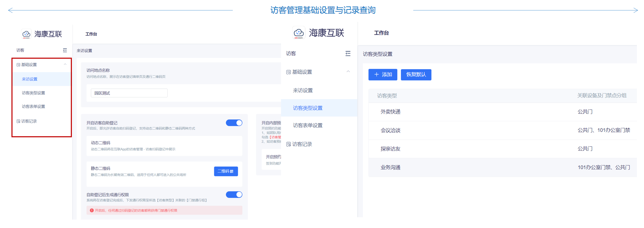Open 访客表单设置 below the highlighted 访客类型设置
This screenshot has height=228, width=644.
pyautogui.click(x=308, y=125)
